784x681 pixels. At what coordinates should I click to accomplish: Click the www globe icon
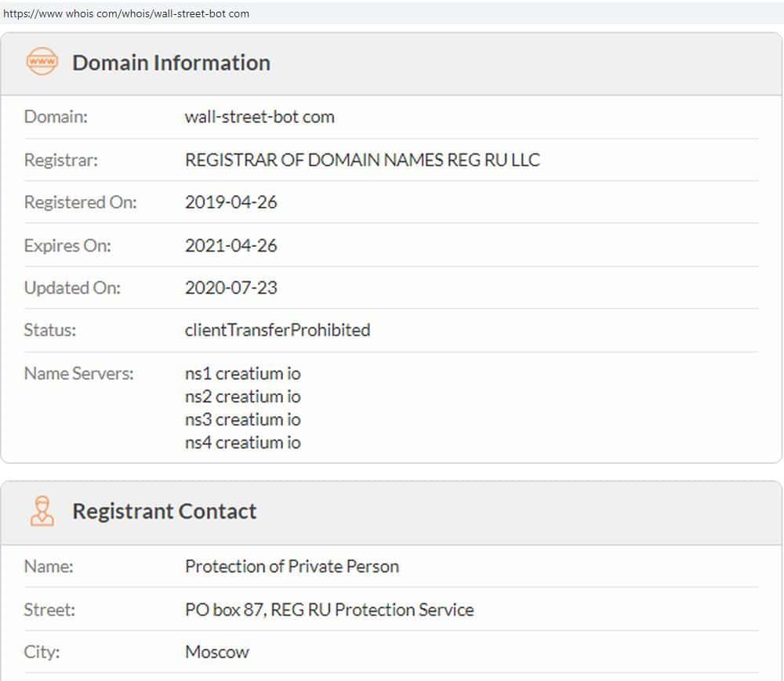point(42,62)
